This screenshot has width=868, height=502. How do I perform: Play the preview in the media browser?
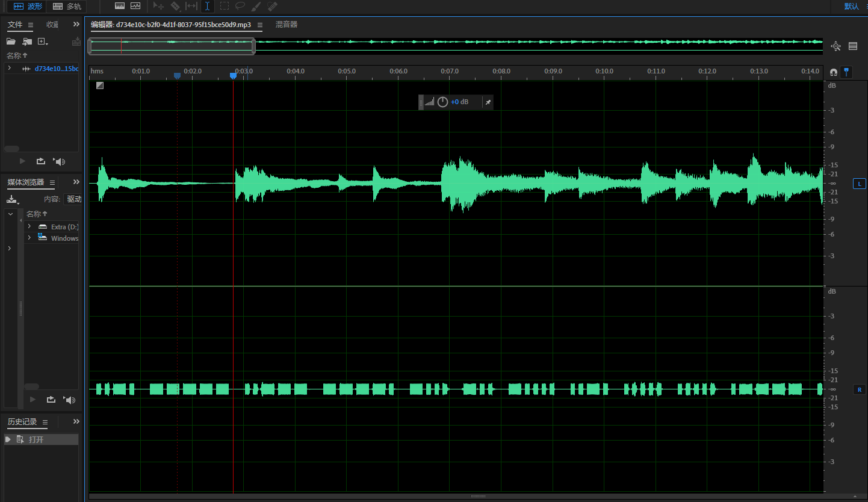(33, 400)
